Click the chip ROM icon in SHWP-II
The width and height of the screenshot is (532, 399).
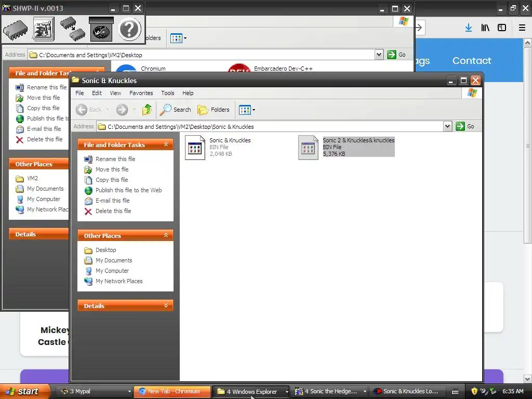click(x=15, y=29)
